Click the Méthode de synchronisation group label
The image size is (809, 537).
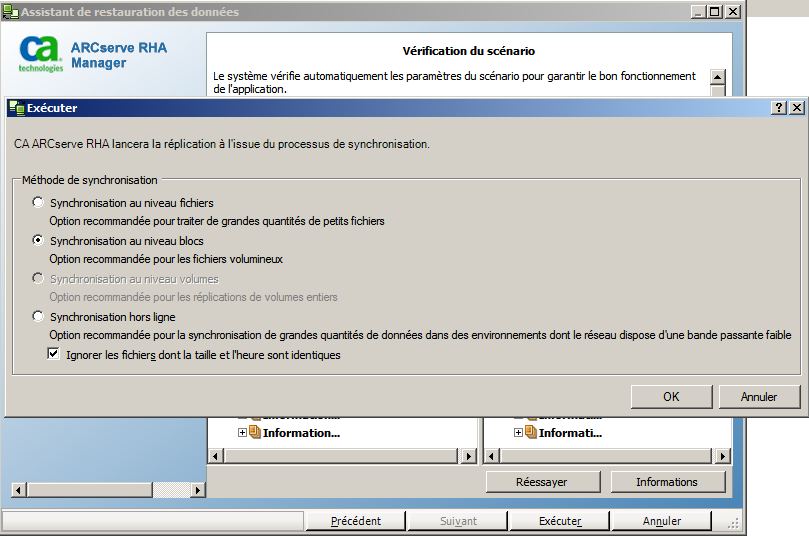[90, 180]
